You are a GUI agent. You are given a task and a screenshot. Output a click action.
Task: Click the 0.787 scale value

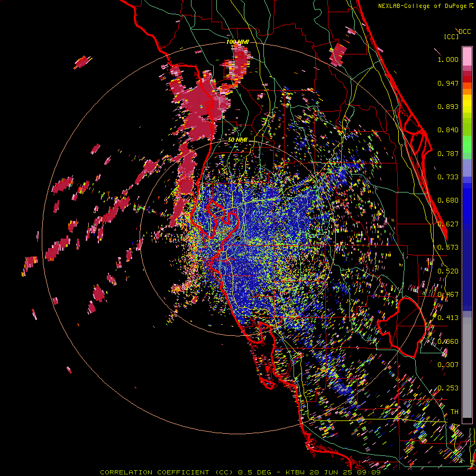(x=448, y=153)
